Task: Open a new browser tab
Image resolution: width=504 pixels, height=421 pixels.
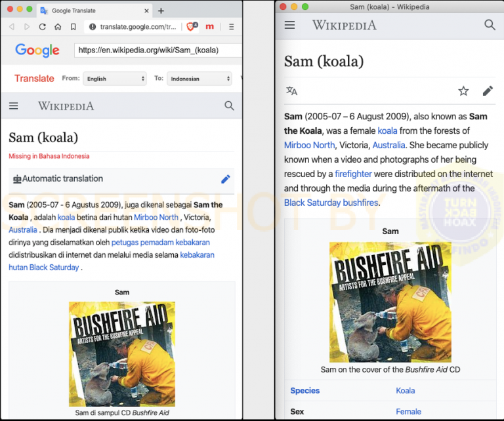Action: coord(161,11)
